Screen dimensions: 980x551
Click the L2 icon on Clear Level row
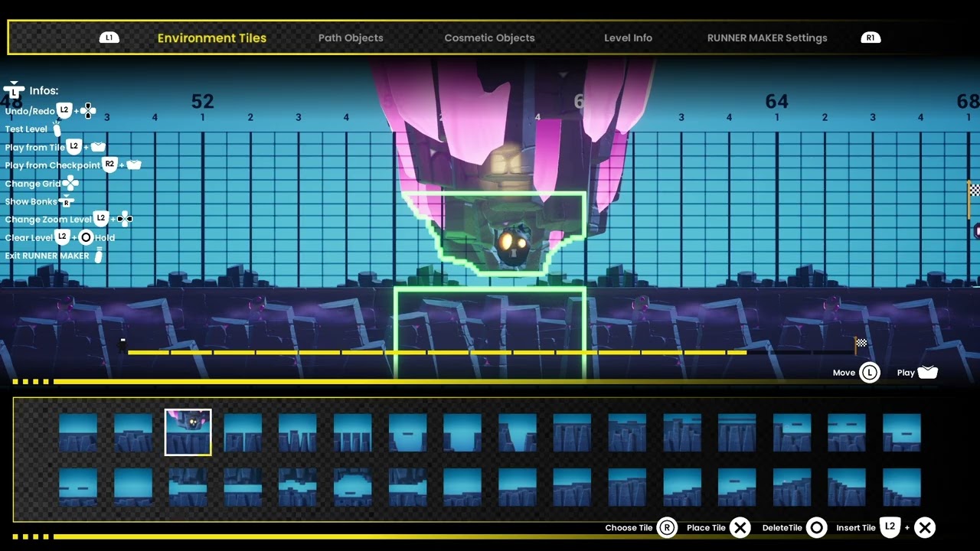pyautogui.click(x=63, y=236)
